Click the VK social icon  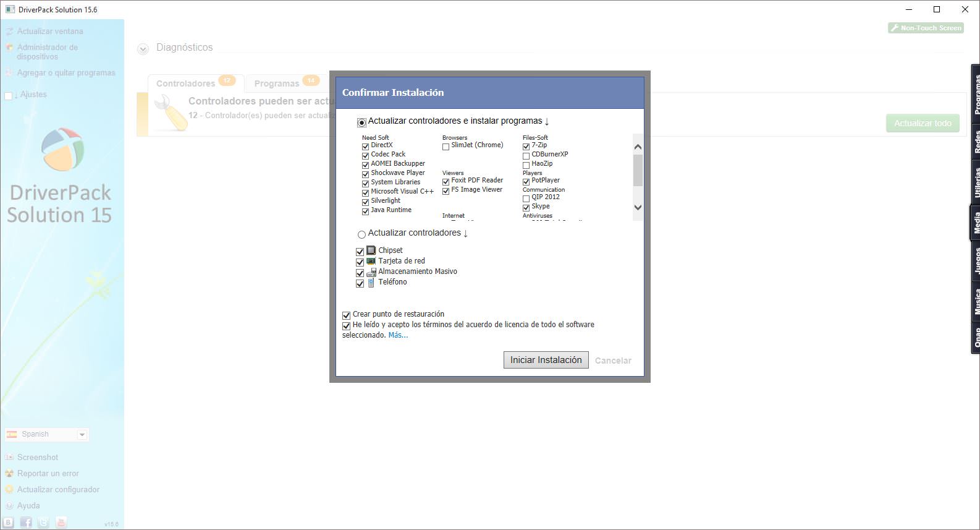coord(9,523)
